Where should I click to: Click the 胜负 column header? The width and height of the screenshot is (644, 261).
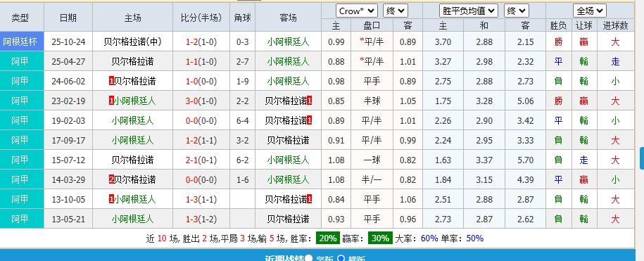pos(558,25)
